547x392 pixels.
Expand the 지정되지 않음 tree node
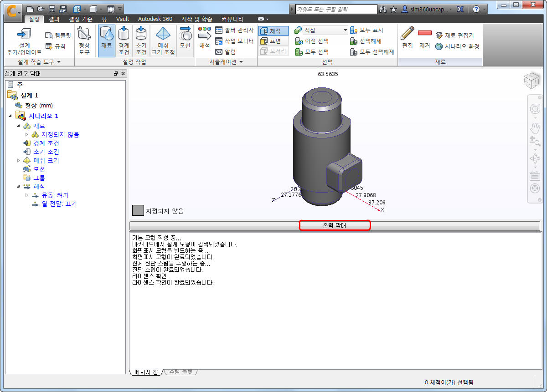27,135
